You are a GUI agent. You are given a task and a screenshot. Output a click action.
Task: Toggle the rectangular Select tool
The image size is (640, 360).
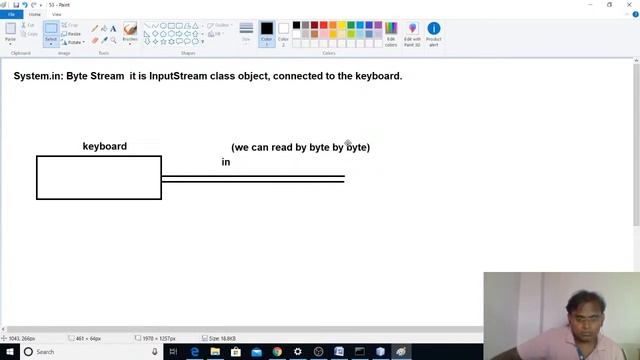(x=51, y=29)
